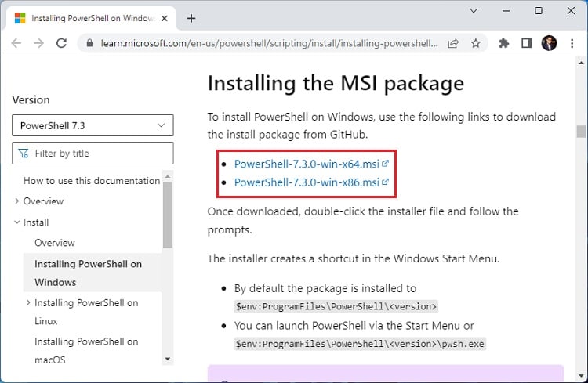Open the tab search chevron
Screen dimensions: 588x383
pos(474,10)
